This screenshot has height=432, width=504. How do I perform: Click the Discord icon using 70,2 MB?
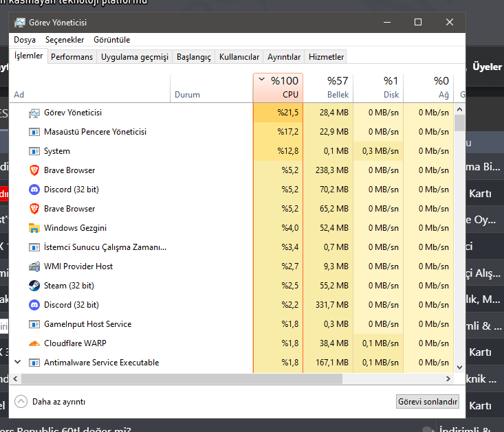[x=34, y=190]
